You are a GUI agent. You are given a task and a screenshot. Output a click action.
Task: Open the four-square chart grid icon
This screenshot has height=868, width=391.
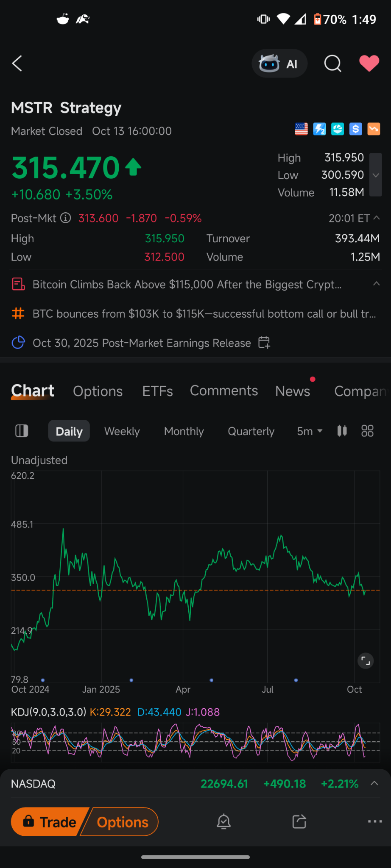367,431
